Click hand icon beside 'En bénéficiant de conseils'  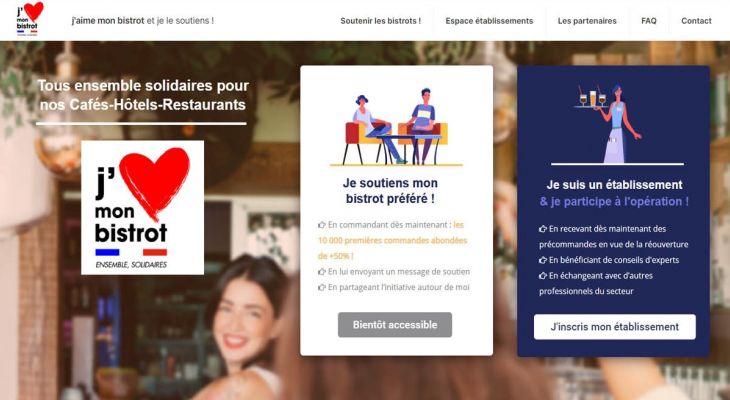pos(543,260)
